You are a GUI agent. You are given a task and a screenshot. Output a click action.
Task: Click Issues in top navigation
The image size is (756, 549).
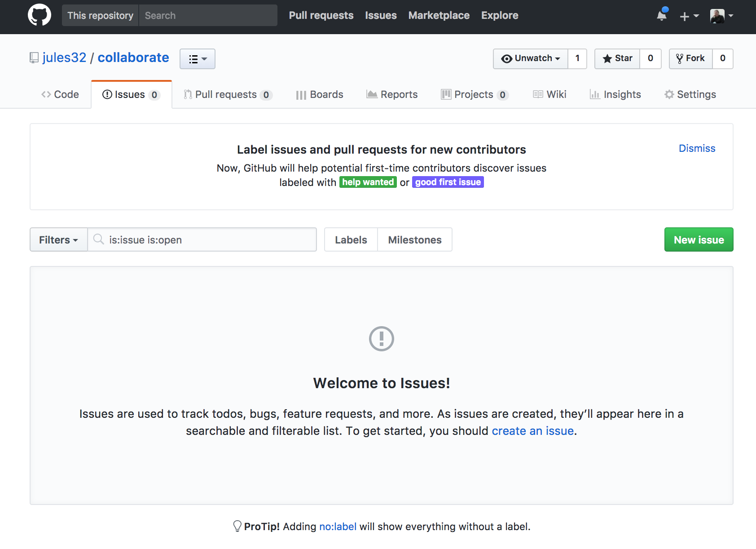click(x=381, y=15)
